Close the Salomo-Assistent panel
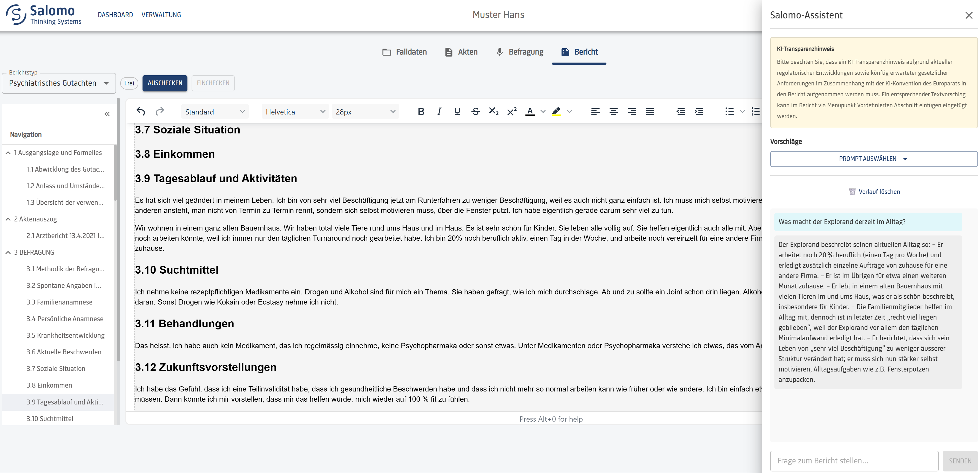 (x=969, y=15)
